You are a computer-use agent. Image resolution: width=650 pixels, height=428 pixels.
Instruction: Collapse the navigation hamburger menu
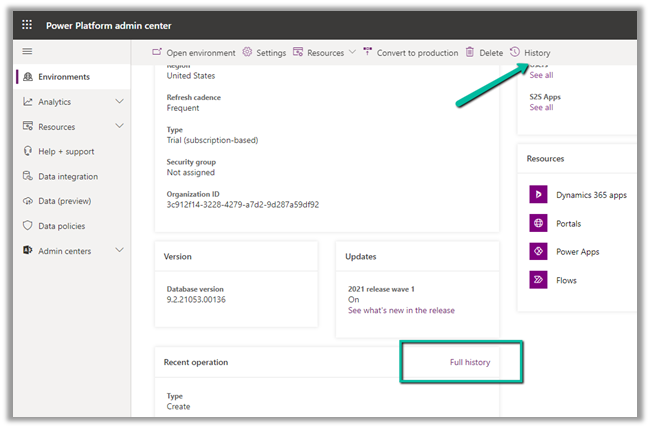click(27, 52)
